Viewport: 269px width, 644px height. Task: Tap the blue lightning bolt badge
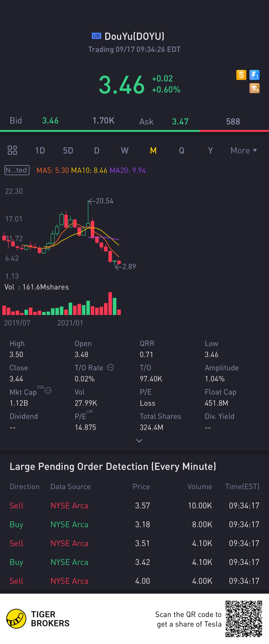coord(254,75)
